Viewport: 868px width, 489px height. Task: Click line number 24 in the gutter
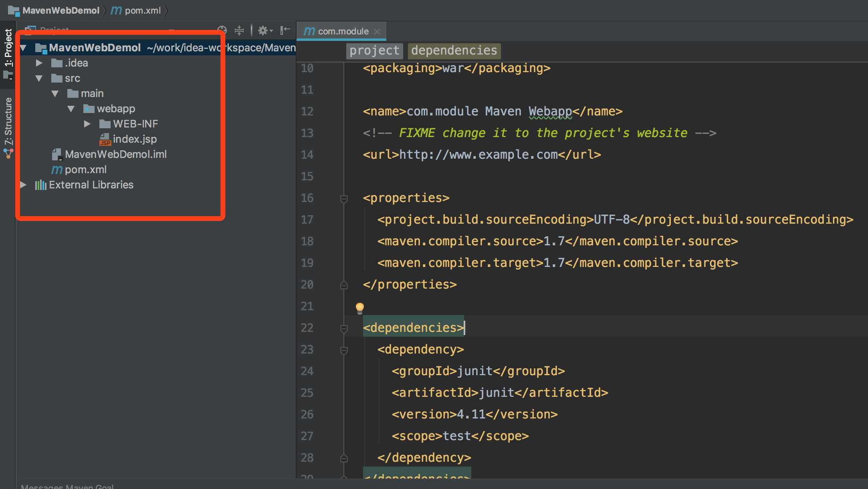point(307,371)
